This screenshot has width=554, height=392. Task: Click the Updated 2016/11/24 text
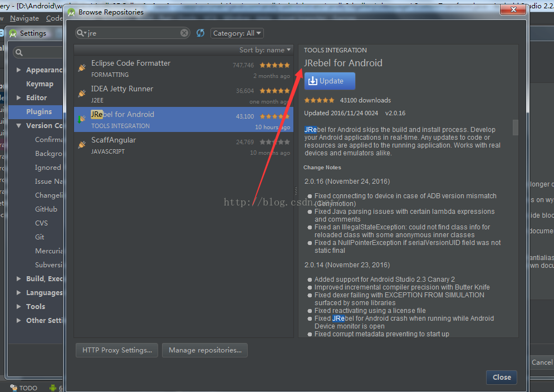point(341,113)
